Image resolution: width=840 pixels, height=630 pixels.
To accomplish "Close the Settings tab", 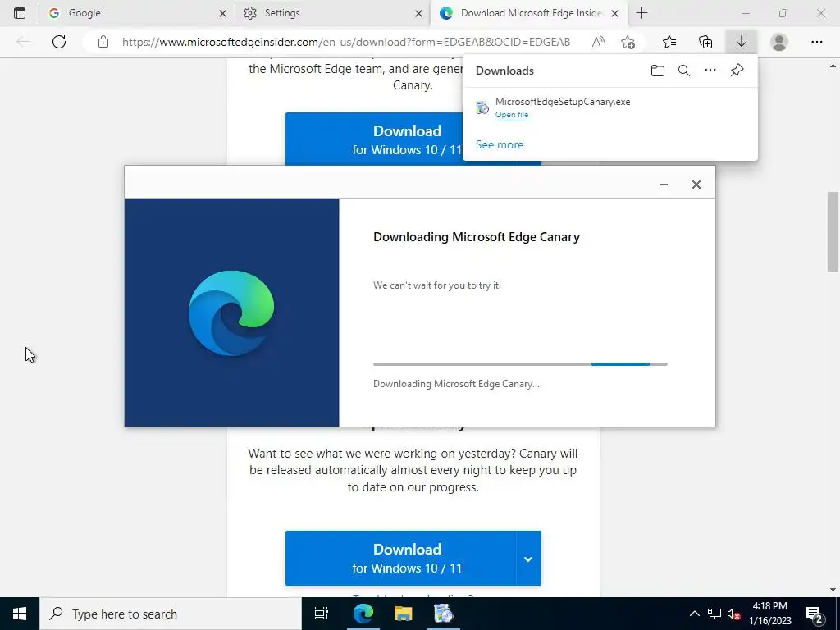I will click(x=418, y=13).
